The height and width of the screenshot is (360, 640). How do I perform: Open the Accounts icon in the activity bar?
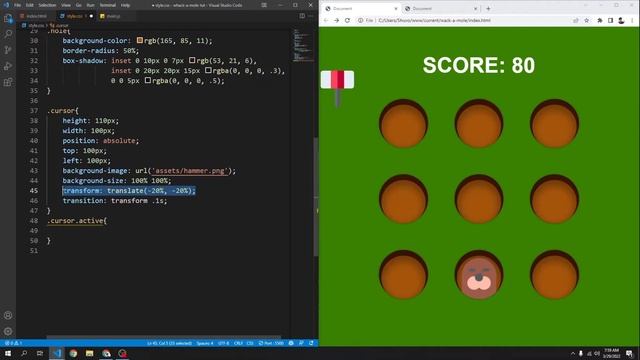(x=8, y=315)
